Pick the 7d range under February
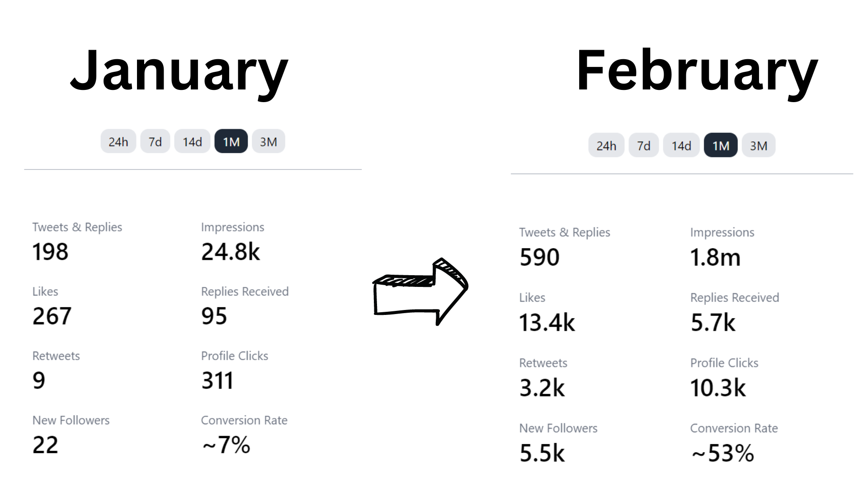Screen dimensions: 868x488 click(x=644, y=145)
